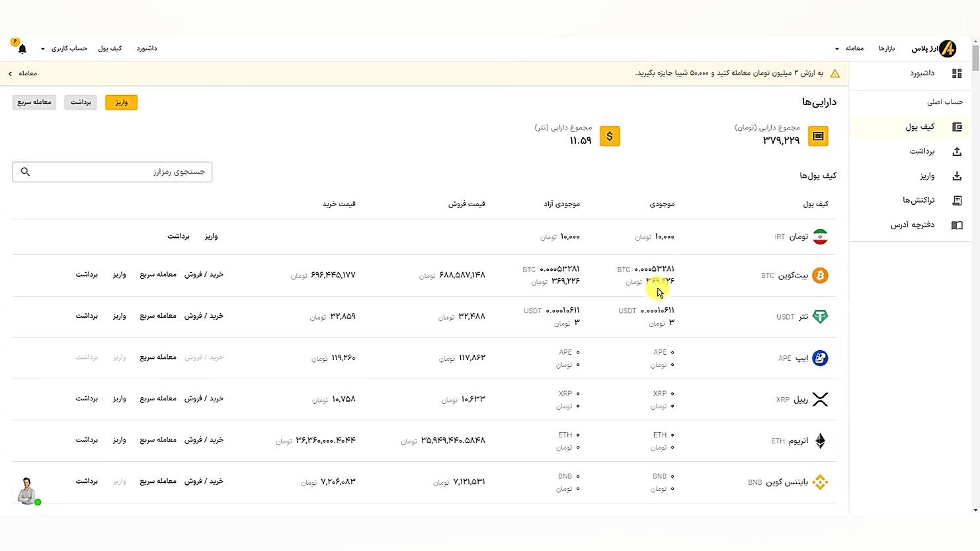The width and height of the screenshot is (980, 551).
Task: Select برداشت in the sidebar
Action: (x=922, y=151)
